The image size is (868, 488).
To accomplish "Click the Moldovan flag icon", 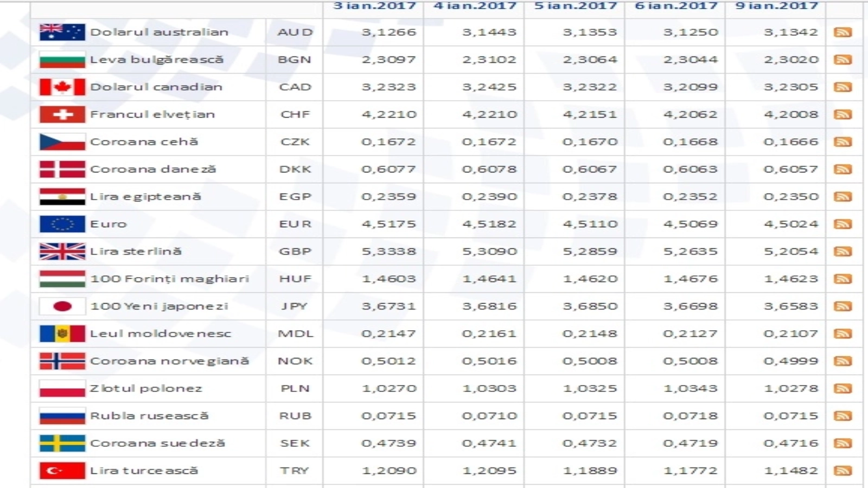I will (x=62, y=333).
